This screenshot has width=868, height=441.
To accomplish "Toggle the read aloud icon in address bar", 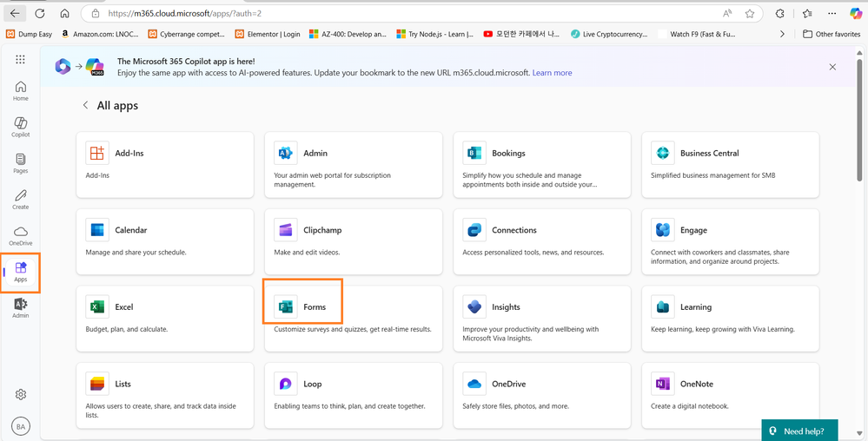I will tap(727, 13).
